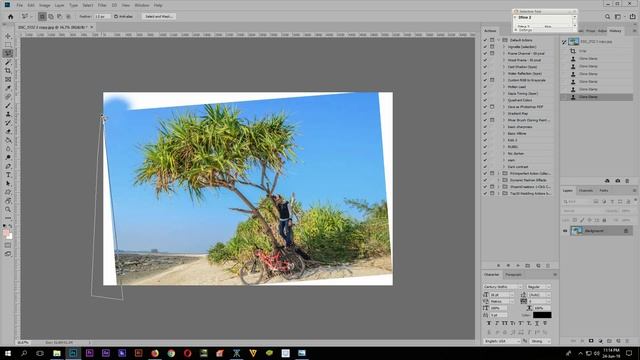Open the Filter menu

click(x=102, y=5)
